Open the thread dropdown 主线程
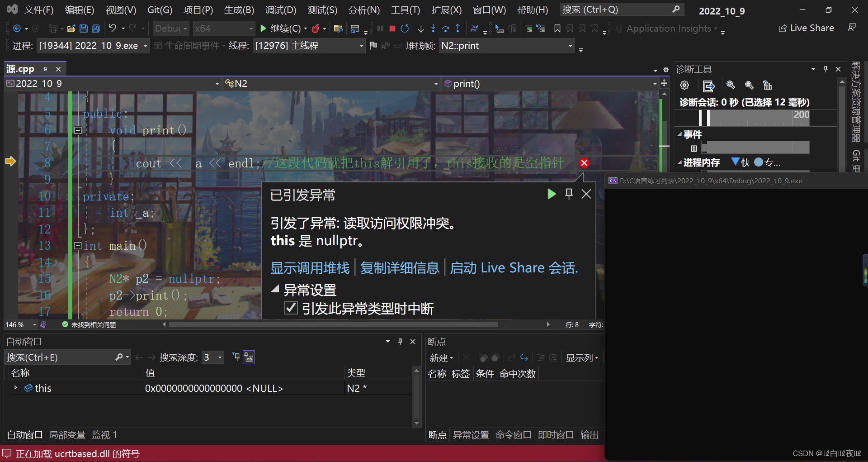The width and height of the screenshot is (868, 462). tap(309, 46)
